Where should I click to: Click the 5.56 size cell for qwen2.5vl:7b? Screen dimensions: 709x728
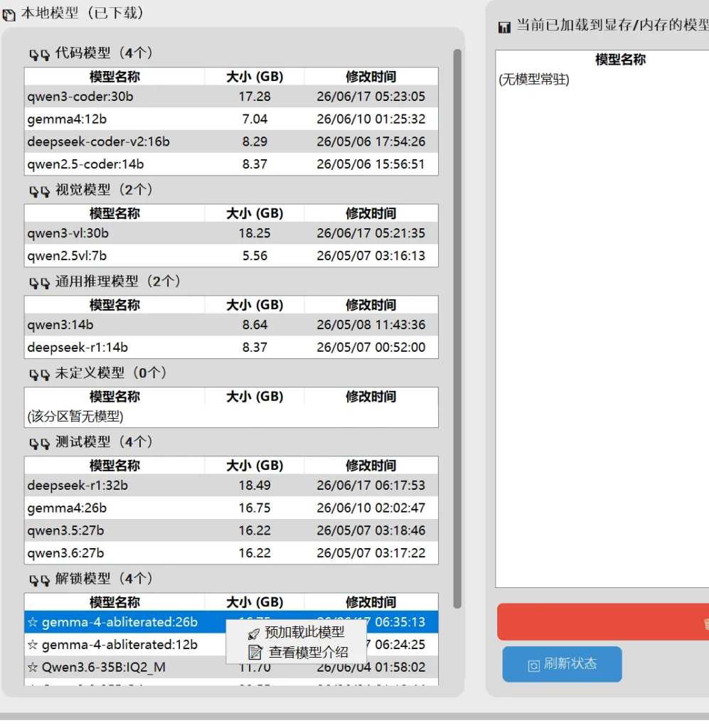tap(255, 256)
